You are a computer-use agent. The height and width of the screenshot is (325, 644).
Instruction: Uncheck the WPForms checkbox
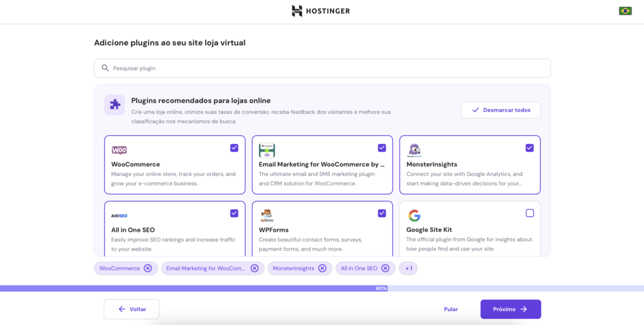click(382, 213)
